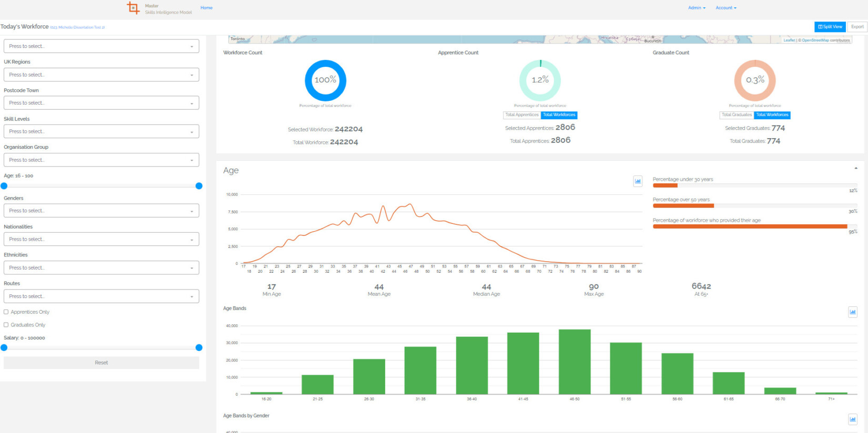
Task: Select the Total Apprentices toggle button
Action: click(522, 115)
